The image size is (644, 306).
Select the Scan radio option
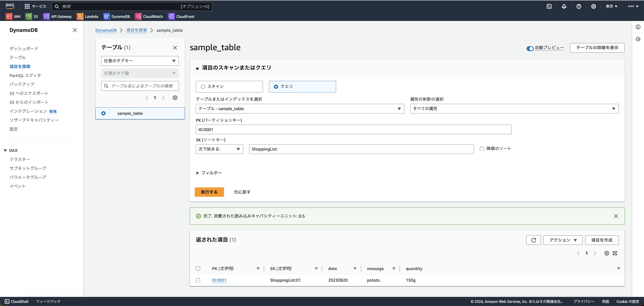point(203,87)
